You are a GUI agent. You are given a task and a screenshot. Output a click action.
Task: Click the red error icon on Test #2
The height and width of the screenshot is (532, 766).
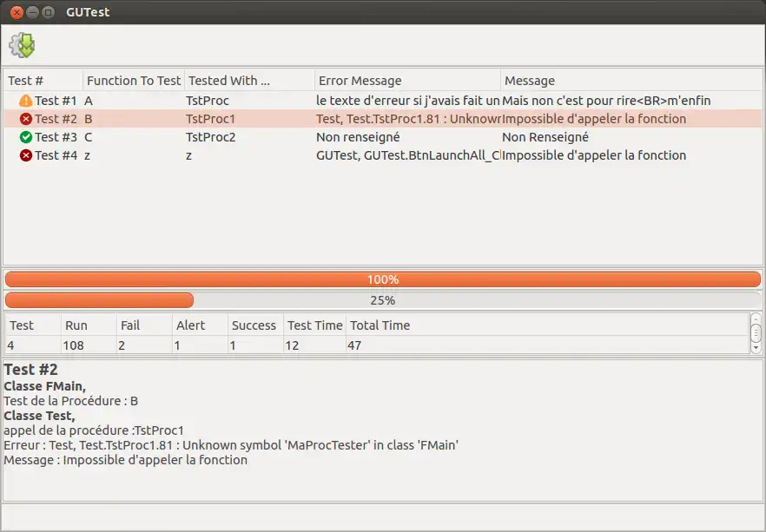pos(26,119)
